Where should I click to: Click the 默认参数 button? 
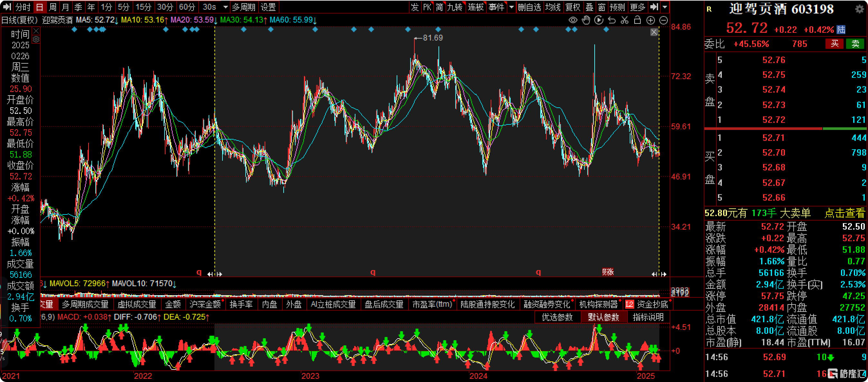coord(603,317)
